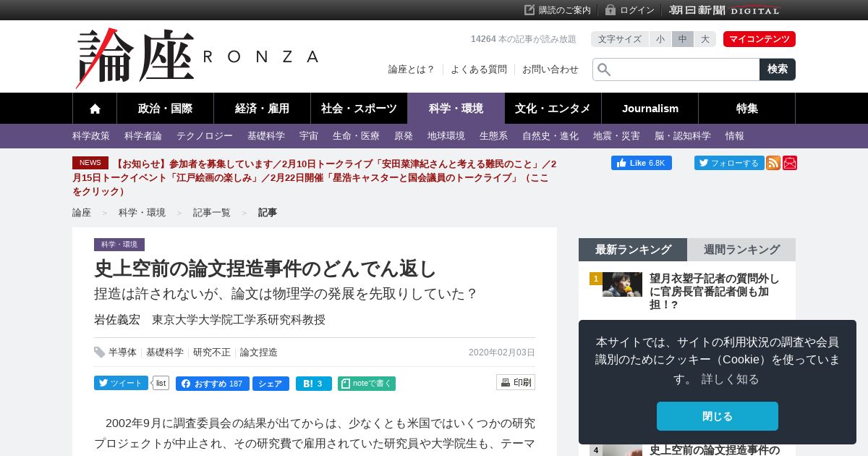Viewport: 868px width, 456px height.
Task: Set text size to 大
Action: tap(705, 39)
